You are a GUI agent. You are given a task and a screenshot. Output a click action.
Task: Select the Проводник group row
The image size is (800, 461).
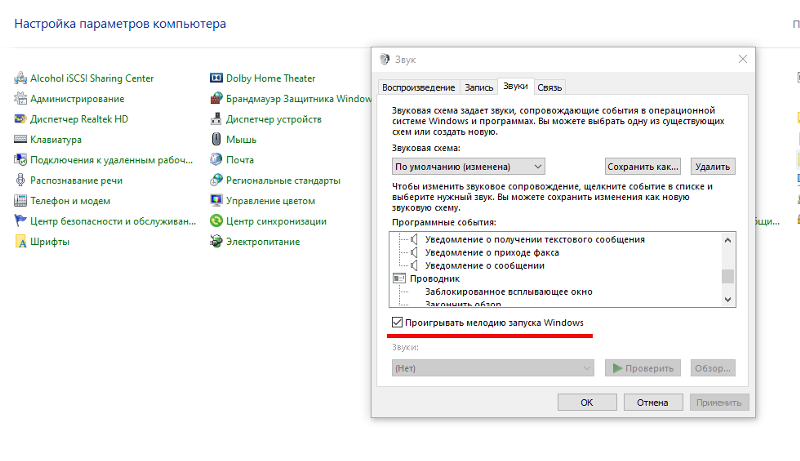(435, 279)
